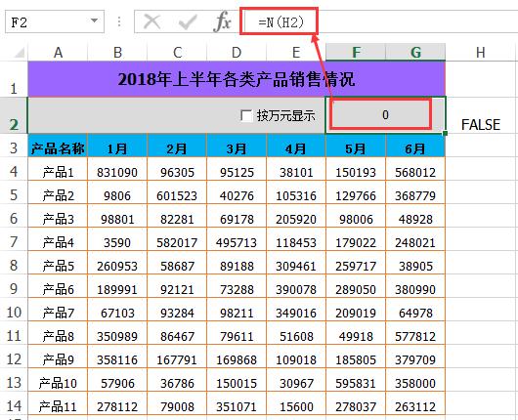Click cell with value 86467
Viewport: 518px width, 420px height.
[x=177, y=333]
